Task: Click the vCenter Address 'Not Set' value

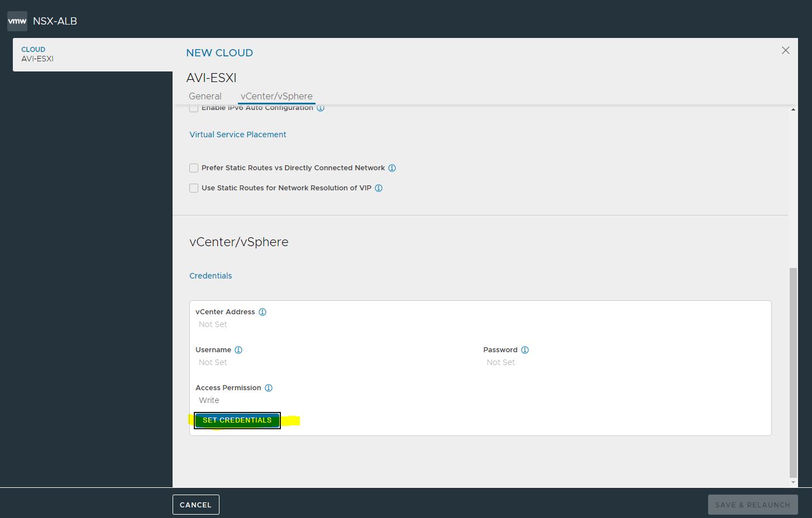Action: (213, 324)
